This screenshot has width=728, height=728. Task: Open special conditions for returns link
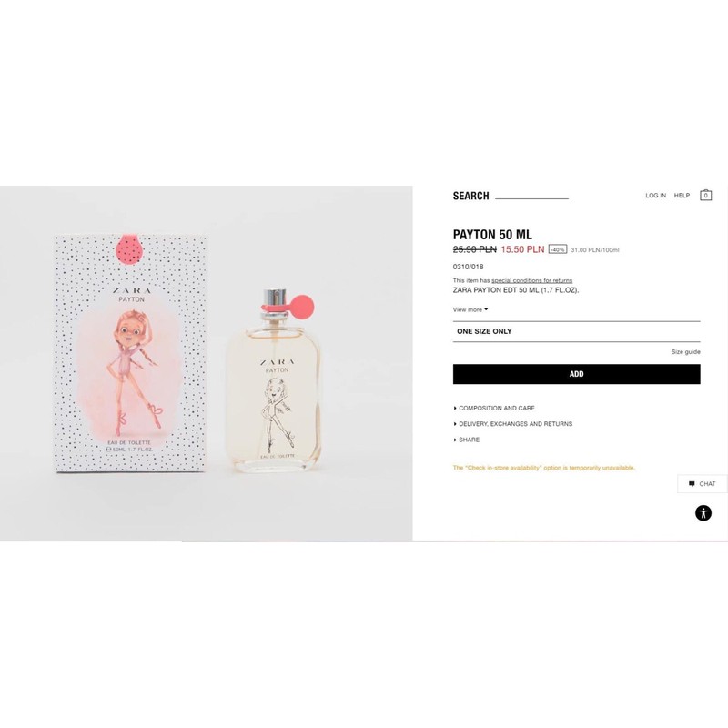(x=531, y=280)
